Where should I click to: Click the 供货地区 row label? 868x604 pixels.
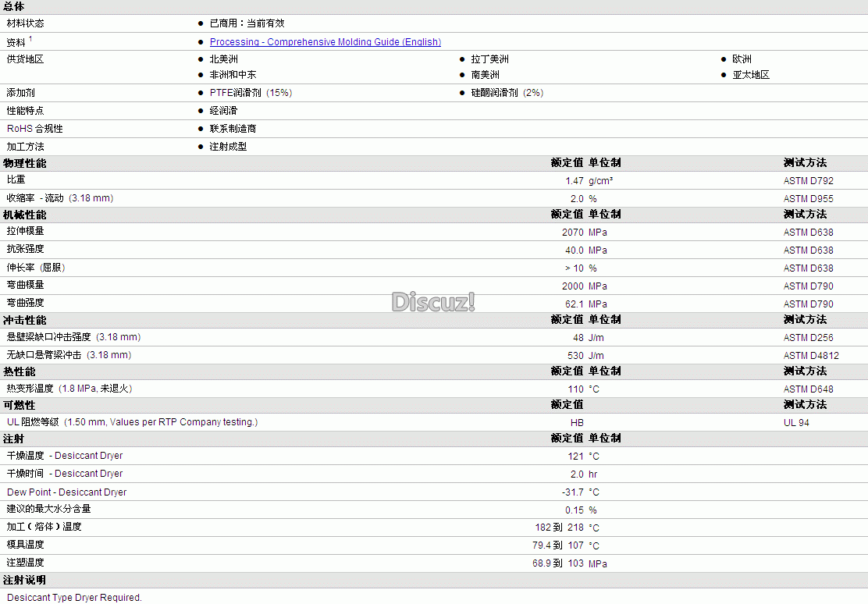coord(26,59)
